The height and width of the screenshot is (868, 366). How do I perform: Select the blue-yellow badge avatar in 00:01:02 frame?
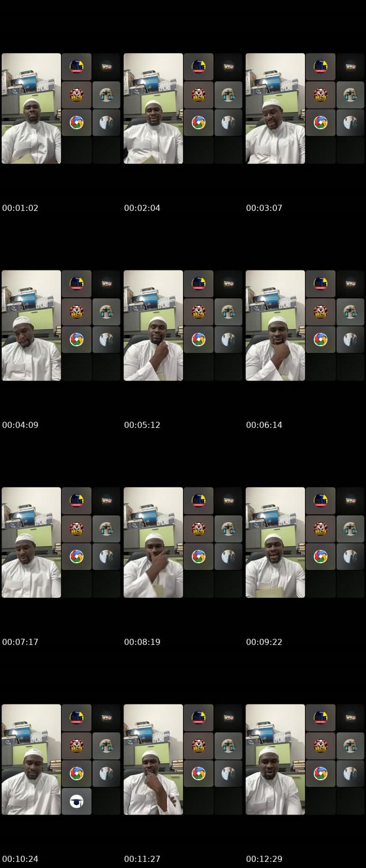pos(77,67)
